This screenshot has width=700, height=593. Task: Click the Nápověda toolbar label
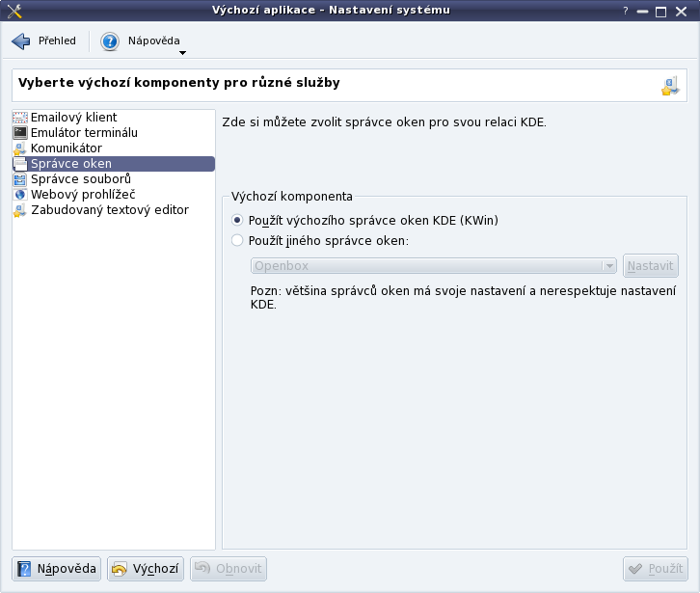(154, 40)
